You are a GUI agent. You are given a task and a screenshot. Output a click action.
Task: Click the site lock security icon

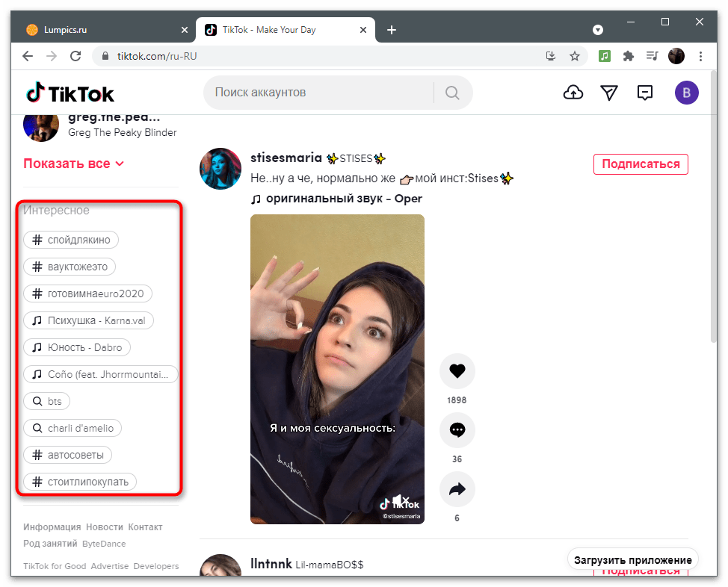105,56
